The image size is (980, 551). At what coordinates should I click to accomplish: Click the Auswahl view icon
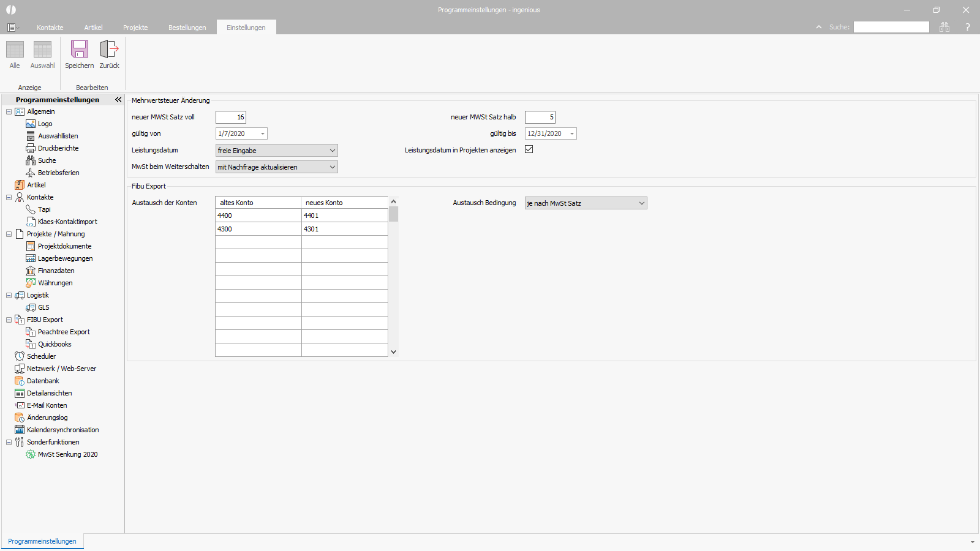[x=42, y=49]
